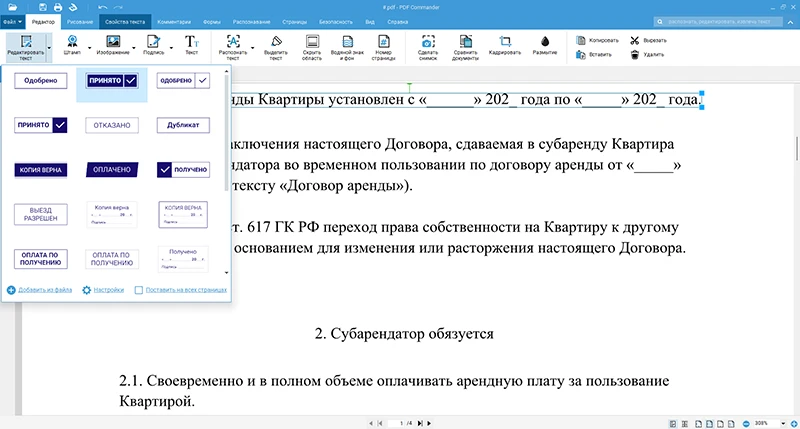
Task: Save document with floppy disk icon
Action: [x=43, y=7]
